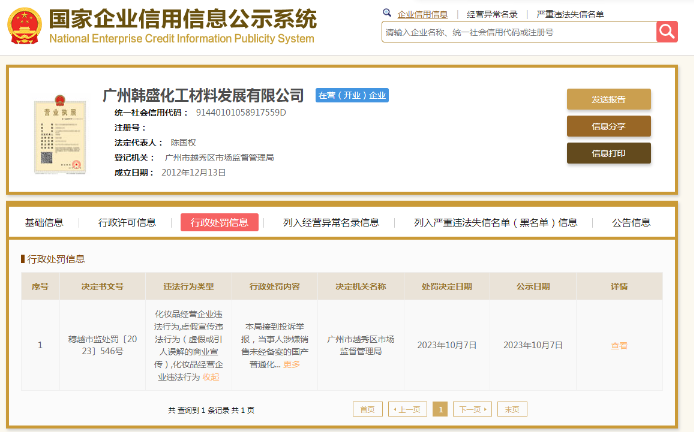Open the business license thumbnail image
Screen dimensions: 694x432
tap(60, 134)
